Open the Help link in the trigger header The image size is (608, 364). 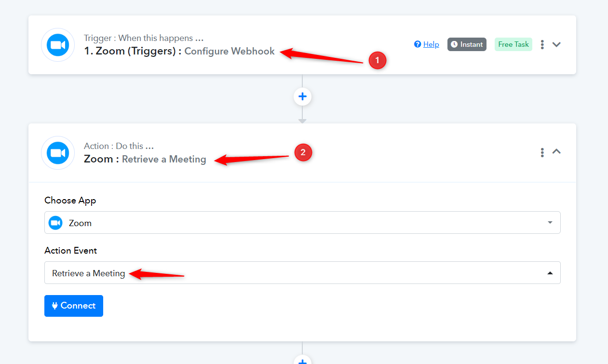(431, 44)
